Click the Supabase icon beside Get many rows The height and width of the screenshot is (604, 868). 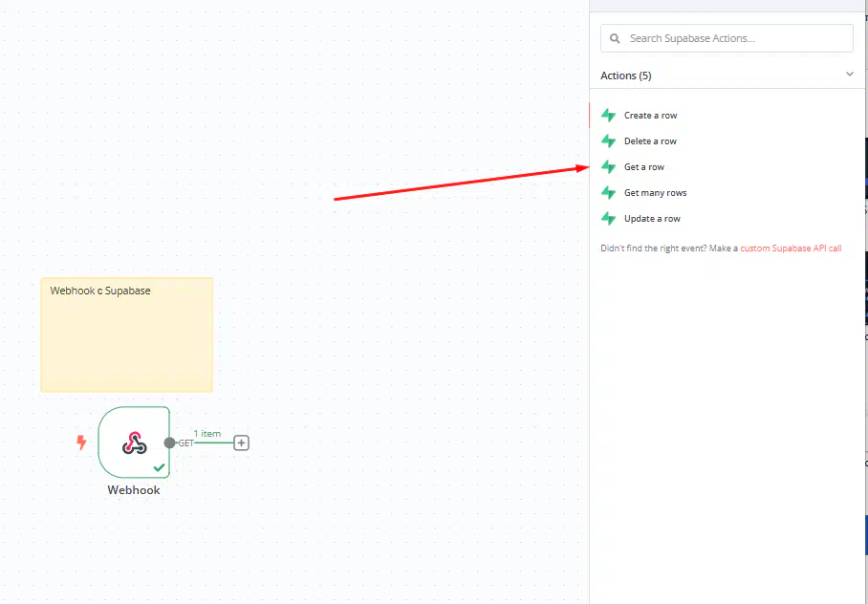[x=608, y=193]
